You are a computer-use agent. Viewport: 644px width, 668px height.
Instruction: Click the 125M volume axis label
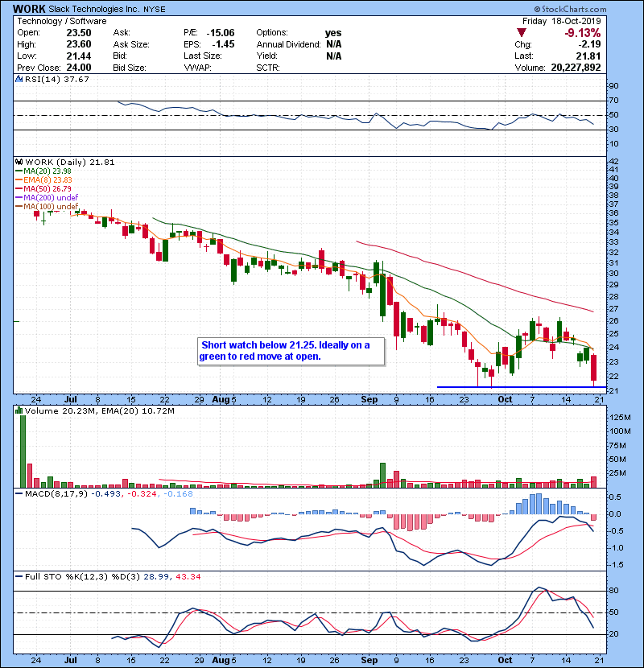coord(620,418)
